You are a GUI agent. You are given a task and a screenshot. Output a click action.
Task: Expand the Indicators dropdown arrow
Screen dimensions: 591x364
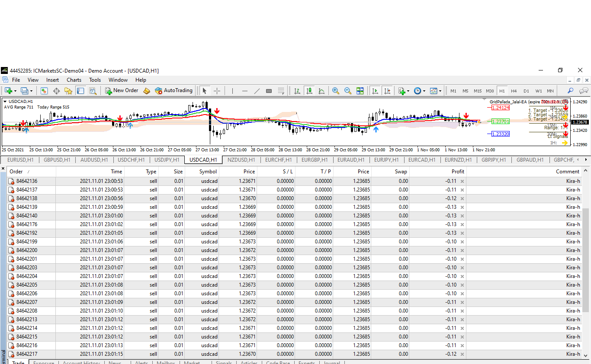click(x=409, y=91)
